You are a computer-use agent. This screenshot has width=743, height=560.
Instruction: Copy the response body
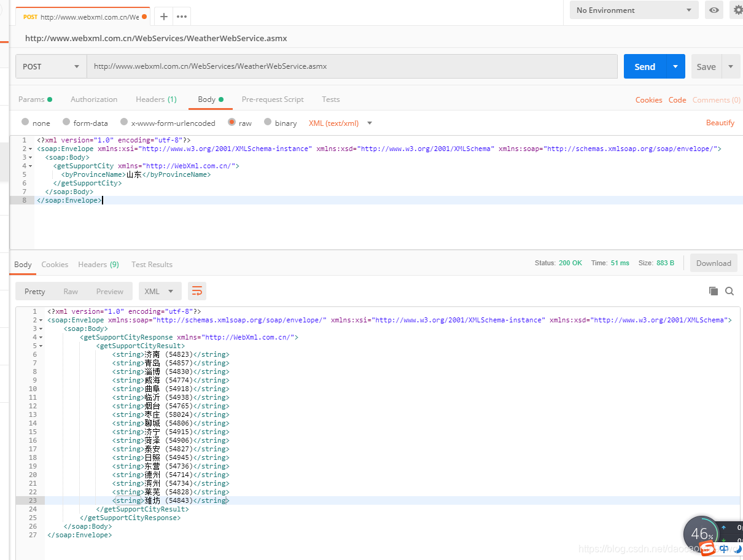pos(714,291)
